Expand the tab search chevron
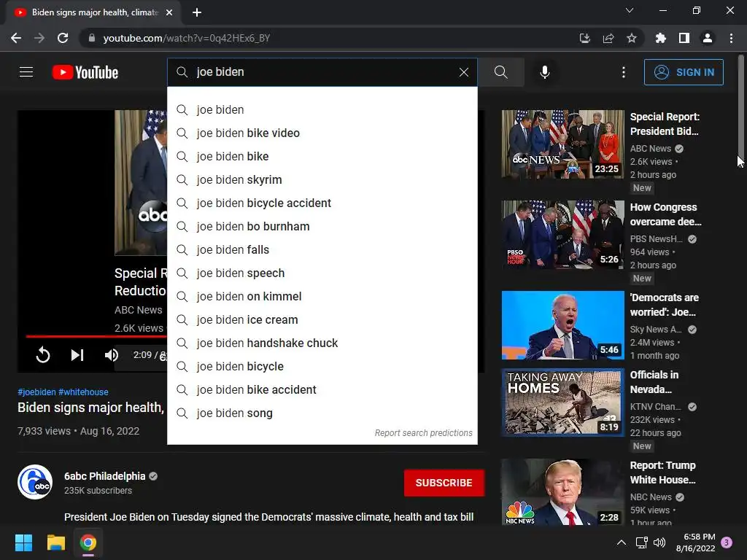The image size is (747, 560). click(630, 10)
